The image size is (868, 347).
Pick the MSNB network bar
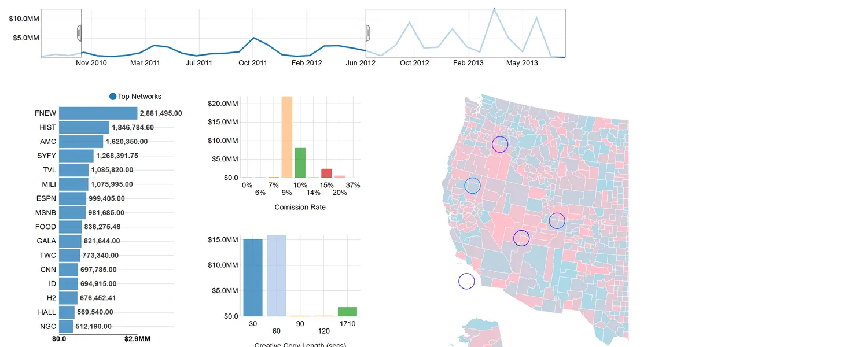[72, 213]
